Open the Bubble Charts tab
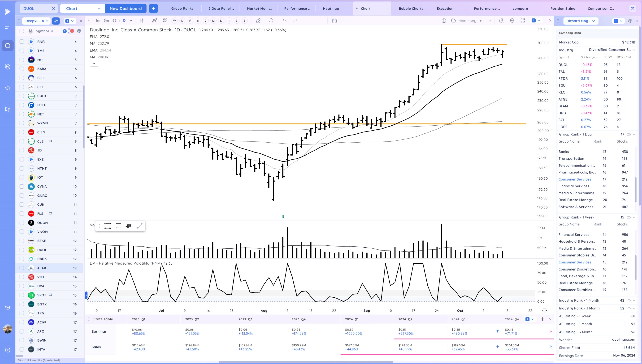This screenshot has height=364, width=642. pos(411,8)
